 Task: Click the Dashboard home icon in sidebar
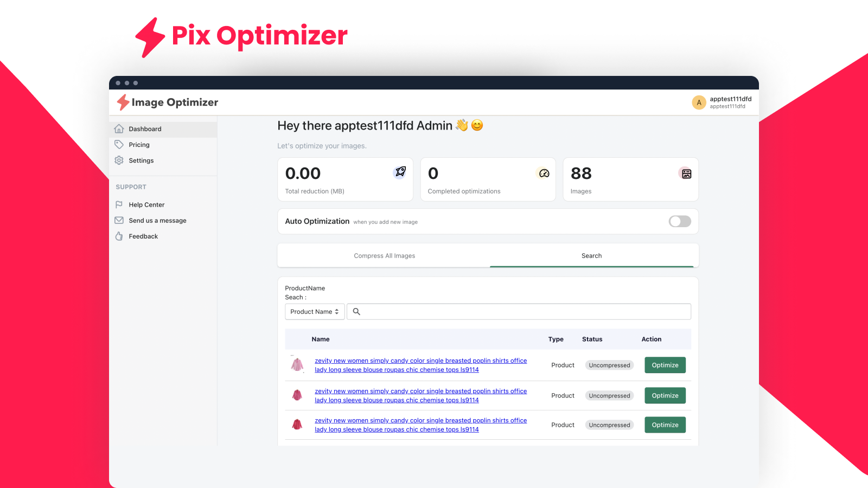(x=119, y=129)
